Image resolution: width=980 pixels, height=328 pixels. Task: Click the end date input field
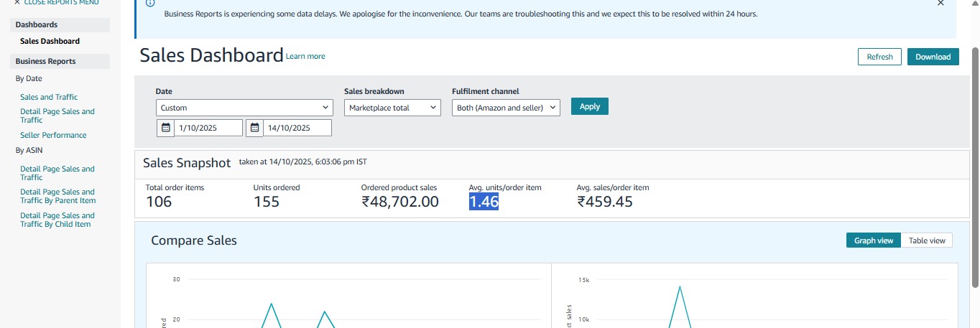coord(297,128)
